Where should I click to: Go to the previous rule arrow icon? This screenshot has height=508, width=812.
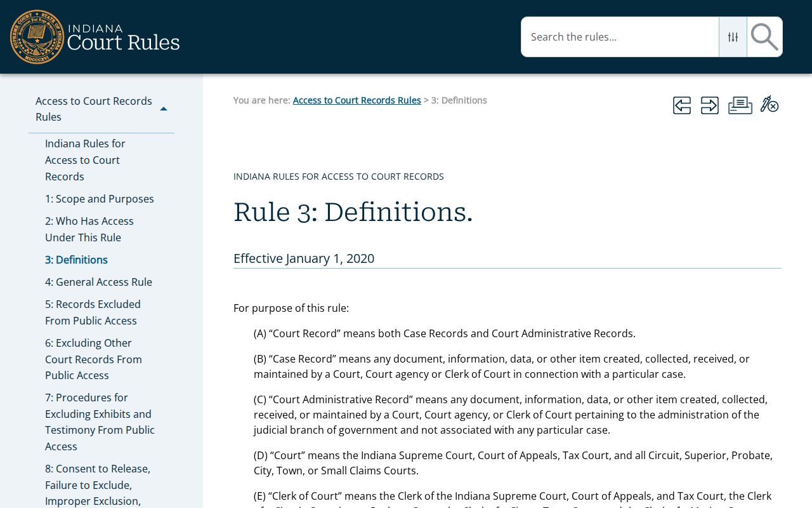tap(682, 105)
